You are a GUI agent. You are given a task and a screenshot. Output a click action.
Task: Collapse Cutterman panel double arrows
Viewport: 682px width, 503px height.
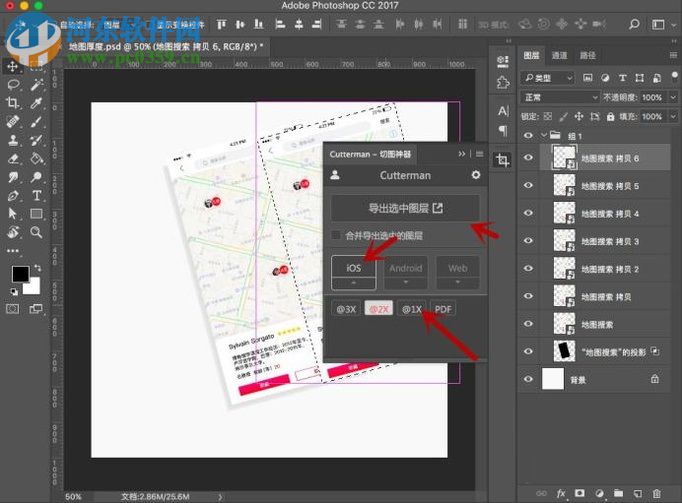[x=462, y=154]
